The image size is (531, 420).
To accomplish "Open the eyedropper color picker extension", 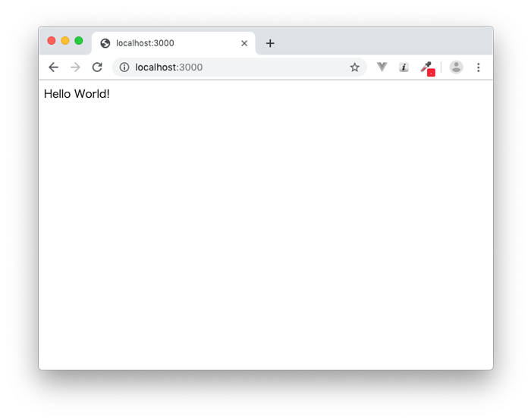I will point(428,69).
